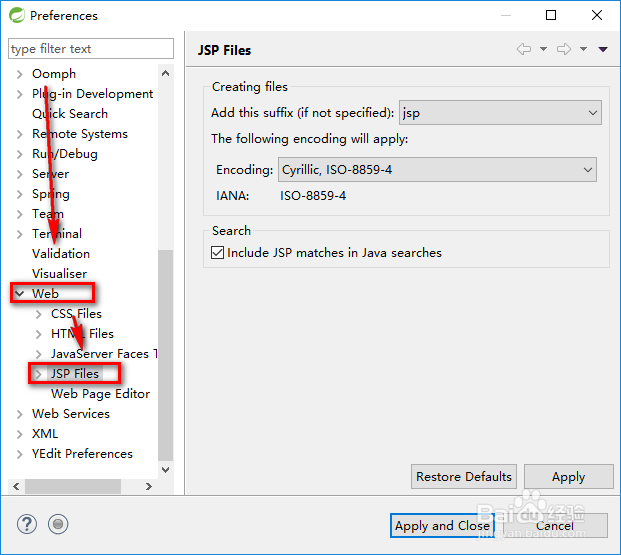Select Web Page Editor preference page
Viewport: 621px width, 555px height.
pos(100,394)
